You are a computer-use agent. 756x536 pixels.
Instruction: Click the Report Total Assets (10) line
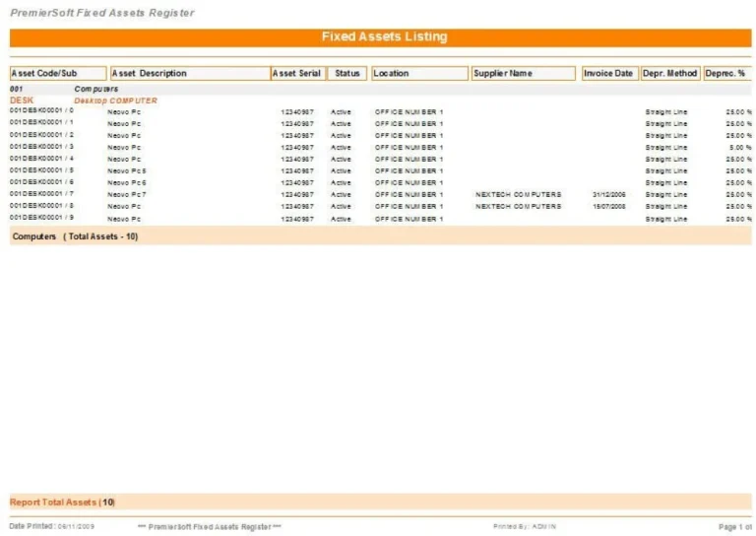[x=62, y=502]
